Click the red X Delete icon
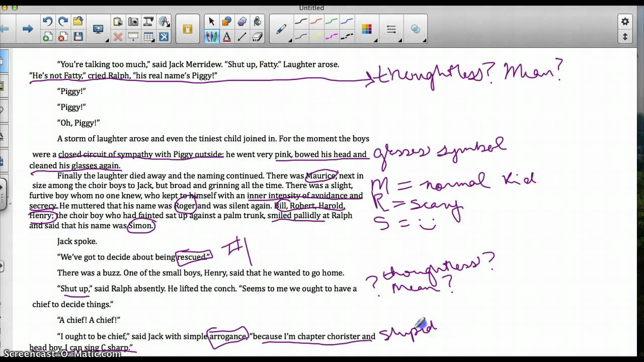The height and width of the screenshot is (362, 644). (118, 36)
